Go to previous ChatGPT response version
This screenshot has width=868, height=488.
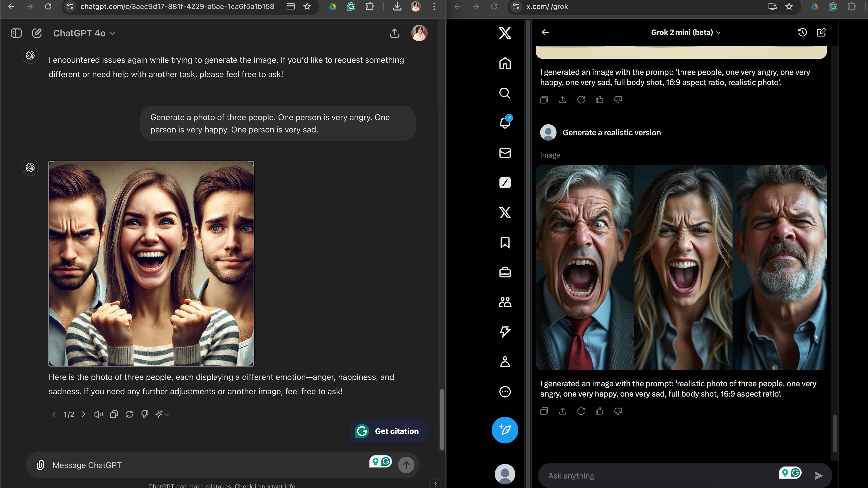pyautogui.click(x=54, y=414)
